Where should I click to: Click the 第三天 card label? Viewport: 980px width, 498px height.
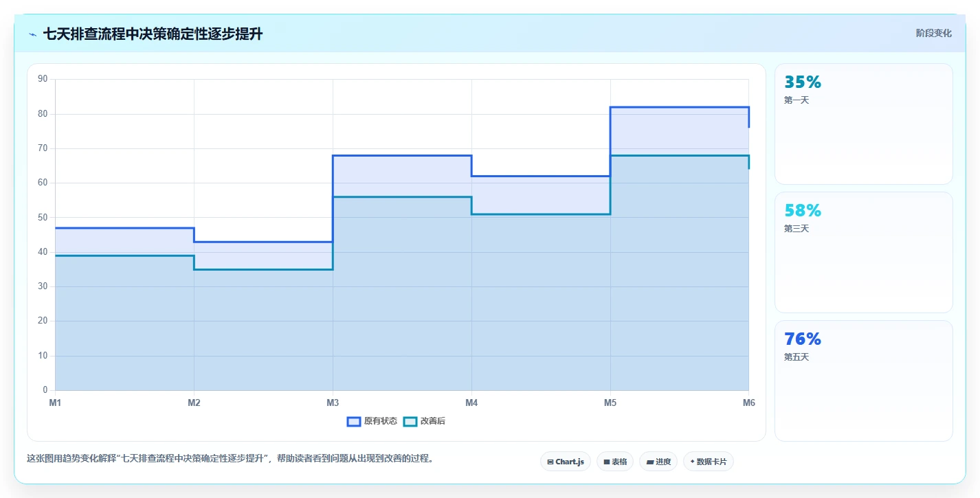(797, 229)
